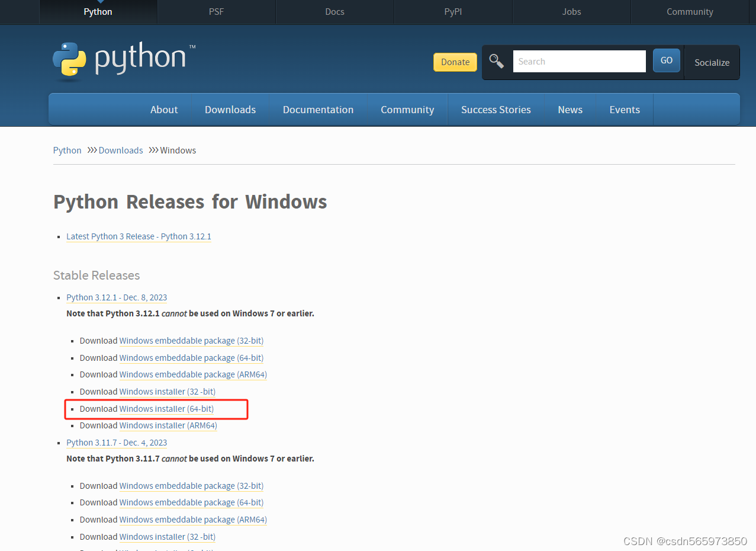Open the Events navigation item
756x551 pixels.
(x=625, y=110)
